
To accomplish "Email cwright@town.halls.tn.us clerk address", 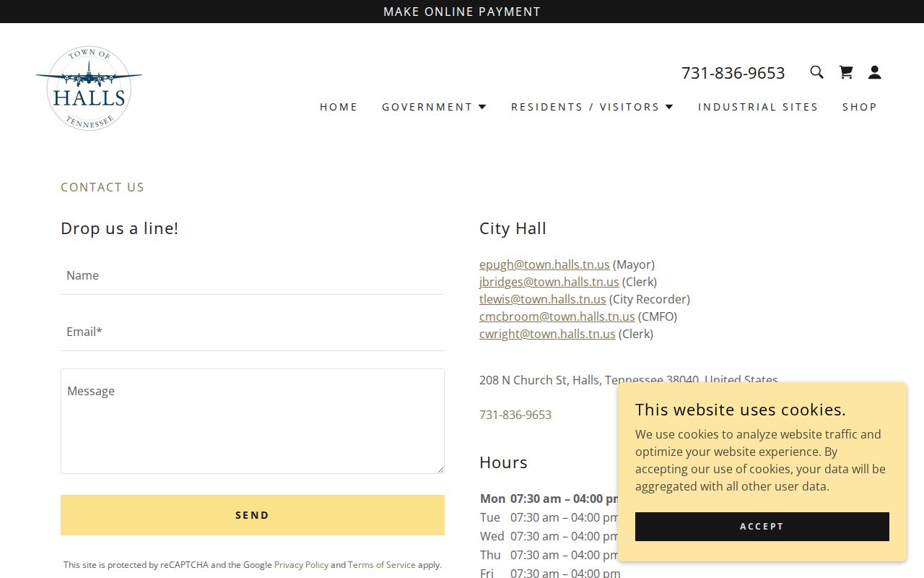I will click(547, 334).
